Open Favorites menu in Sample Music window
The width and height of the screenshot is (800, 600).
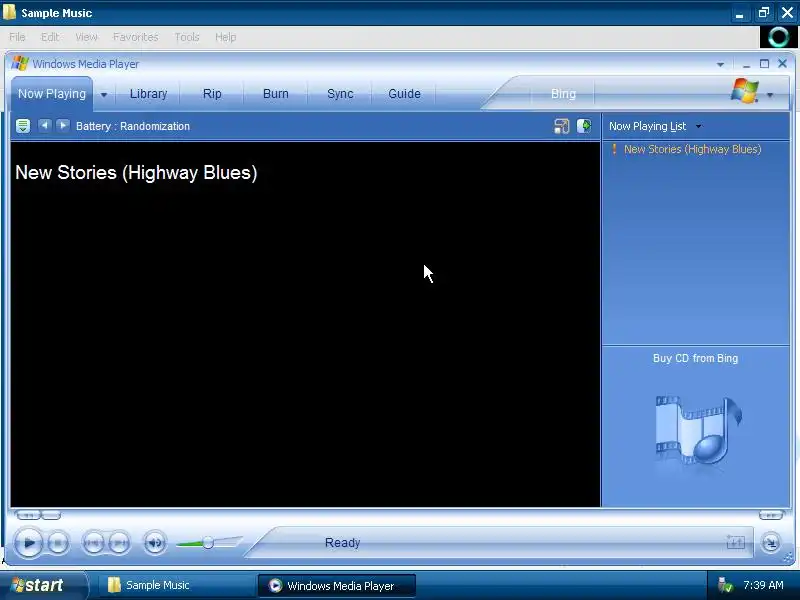tap(136, 37)
